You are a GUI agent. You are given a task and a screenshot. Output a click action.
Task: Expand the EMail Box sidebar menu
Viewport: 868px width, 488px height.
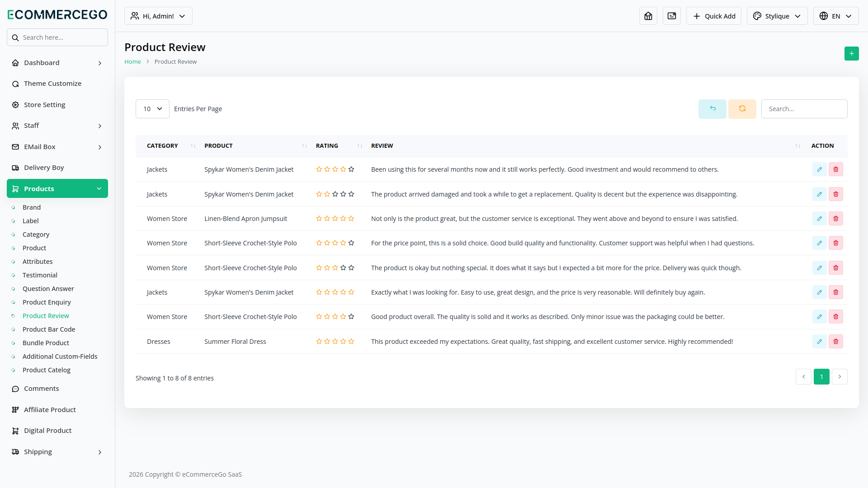(57, 147)
